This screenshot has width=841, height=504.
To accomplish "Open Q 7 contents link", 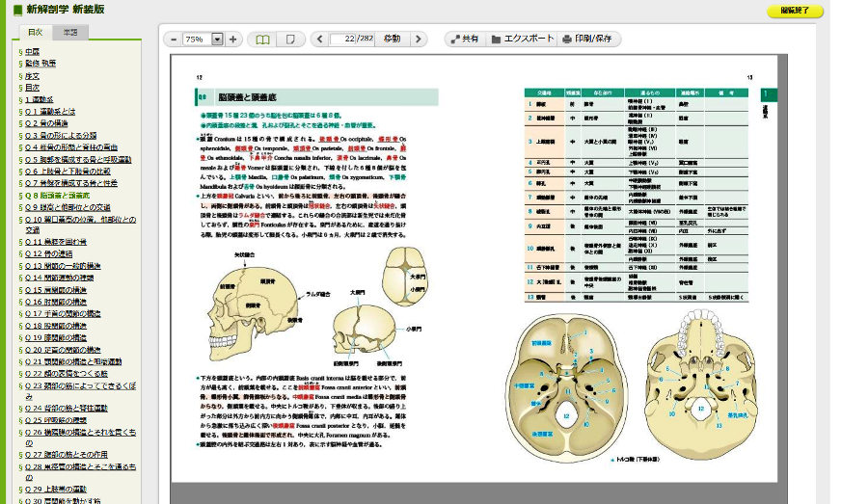I will 70,183.
